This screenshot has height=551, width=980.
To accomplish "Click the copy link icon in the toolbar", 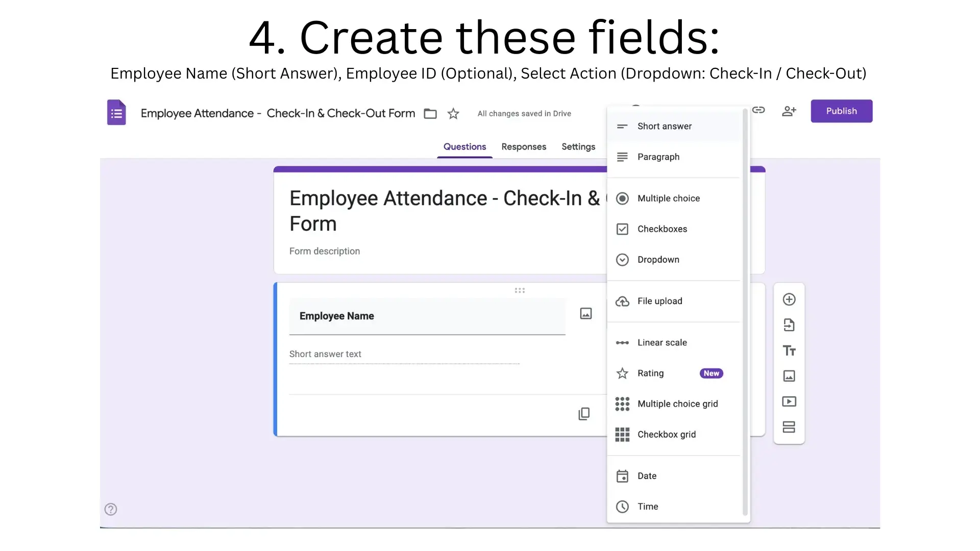I will point(759,110).
